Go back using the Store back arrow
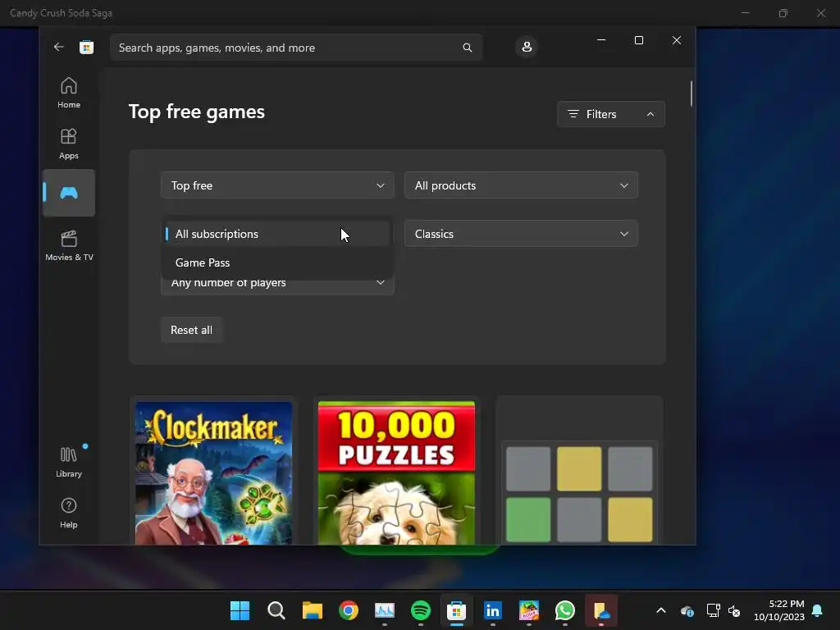The height and width of the screenshot is (630, 840). [x=59, y=47]
